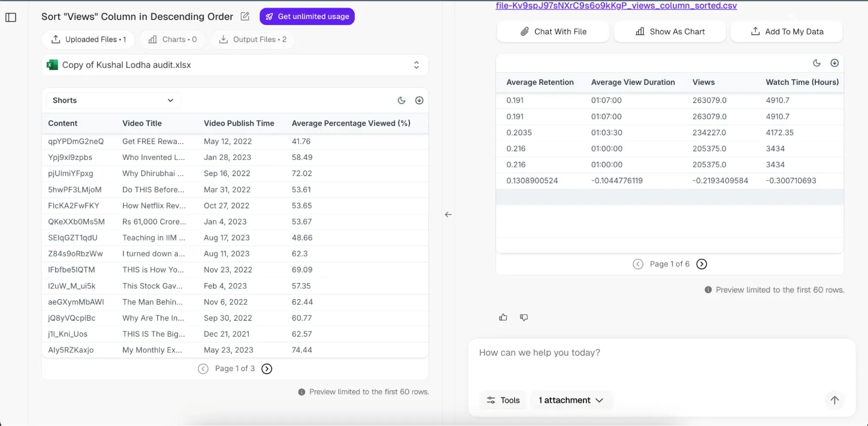
Task: Give a thumbs up to the response
Action: (503, 317)
